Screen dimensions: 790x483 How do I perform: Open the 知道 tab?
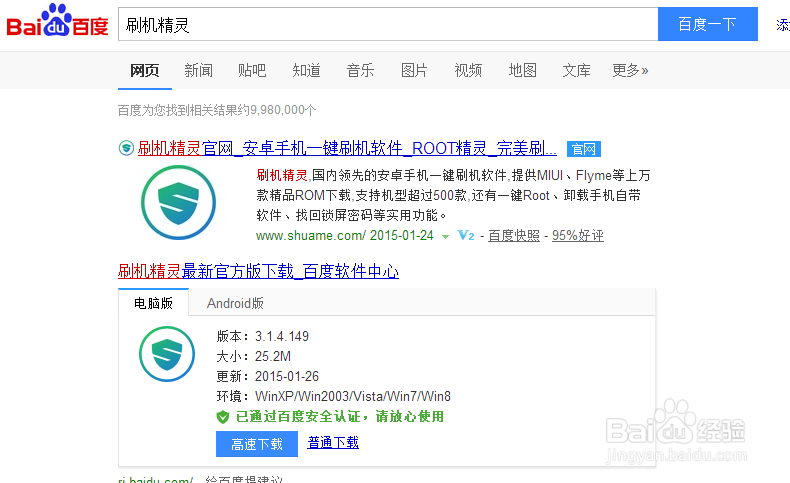pyautogui.click(x=306, y=71)
